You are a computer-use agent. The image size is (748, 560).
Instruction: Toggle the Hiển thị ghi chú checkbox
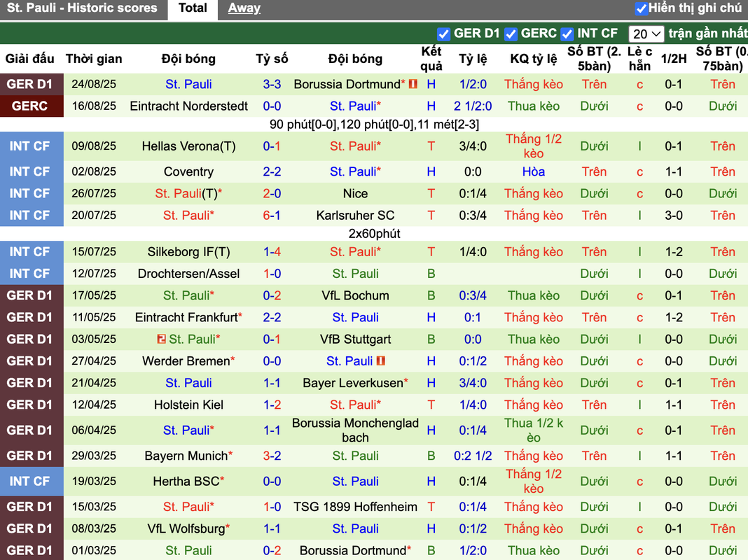[641, 8]
